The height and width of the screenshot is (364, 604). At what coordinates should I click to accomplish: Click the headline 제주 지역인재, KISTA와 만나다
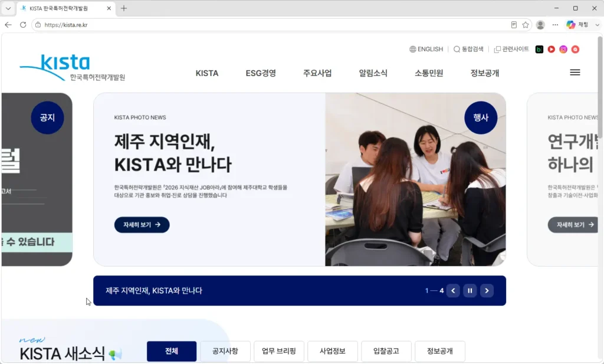coord(173,153)
